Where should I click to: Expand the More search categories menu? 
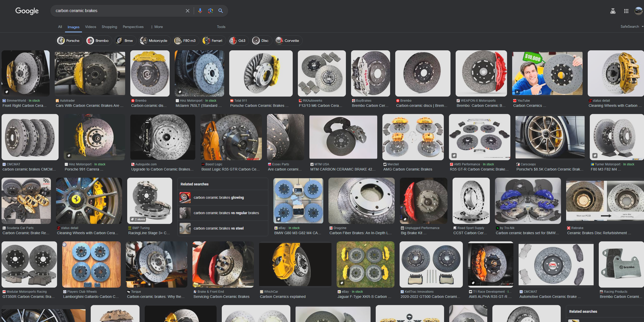click(157, 27)
